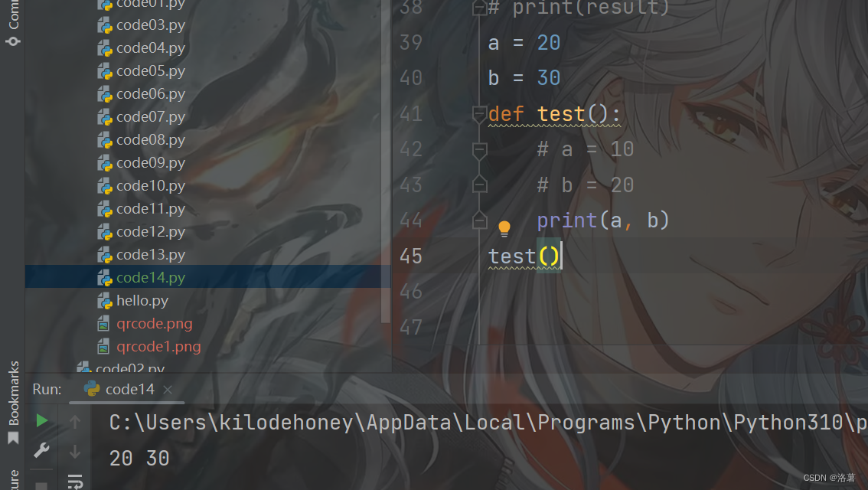Open code08.py file
This screenshot has height=490, width=868.
tap(151, 140)
